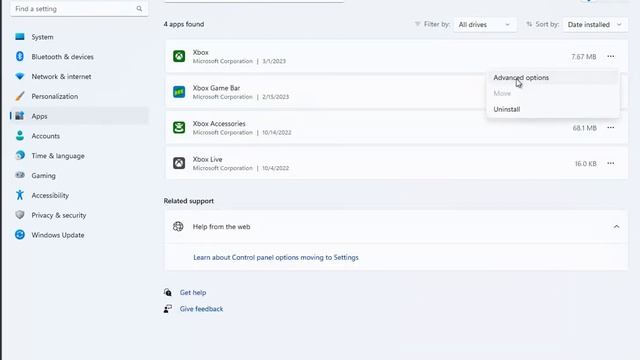Go to Windows Update in the sidebar
640x360 pixels.
point(79,235)
